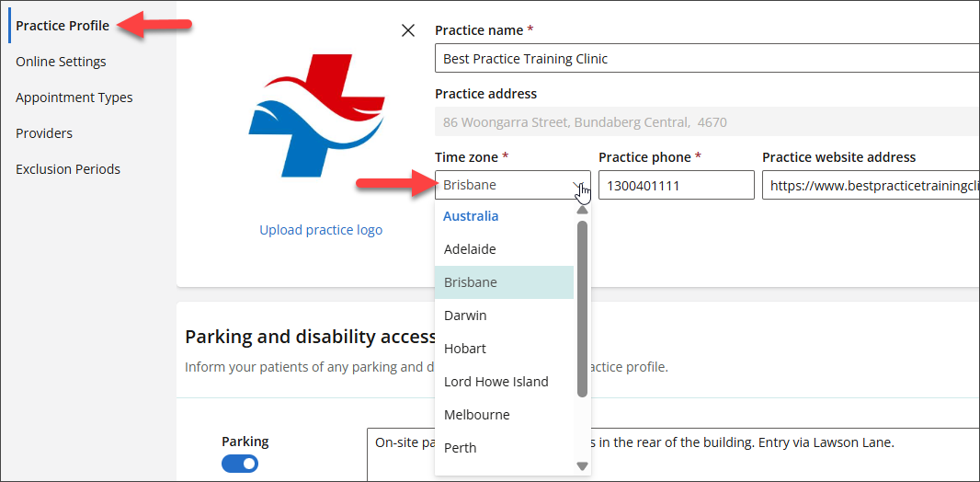
Task: Open Appointment Types in sidebar
Action: tap(74, 98)
